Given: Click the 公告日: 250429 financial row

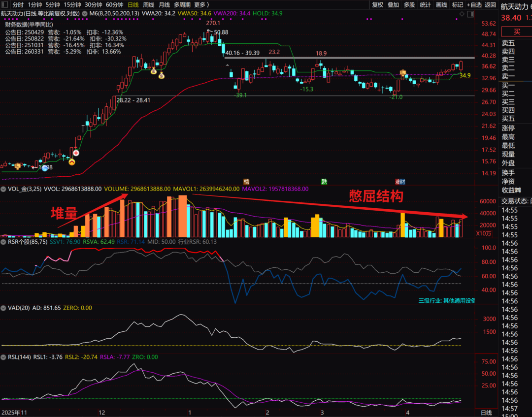Looking at the screenshot, I should [64, 32].
